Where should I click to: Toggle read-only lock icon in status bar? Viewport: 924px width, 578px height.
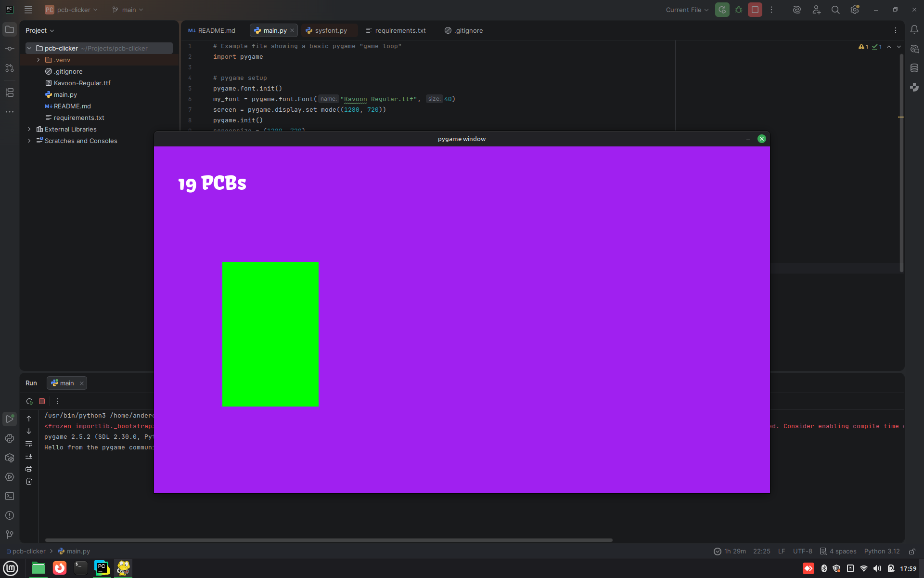pos(912,551)
